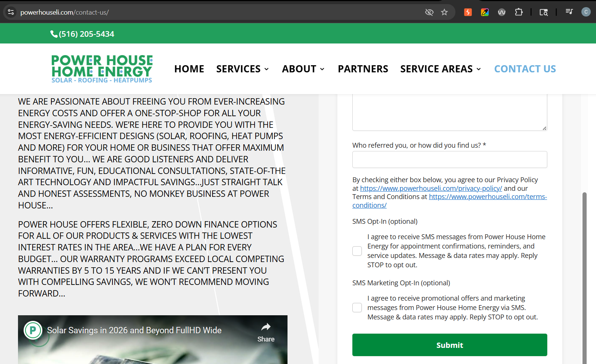Click the crossed-out eye tracking icon
Viewport: 596px width, 364px height.
tap(429, 12)
